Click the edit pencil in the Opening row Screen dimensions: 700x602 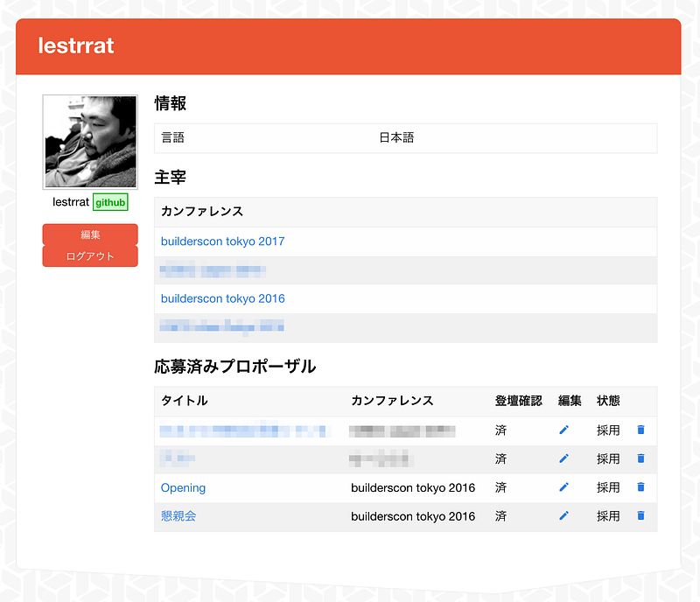coord(563,487)
